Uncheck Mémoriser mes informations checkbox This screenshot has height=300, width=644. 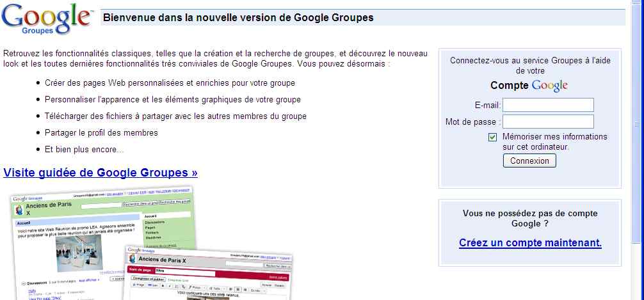[x=492, y=137]
